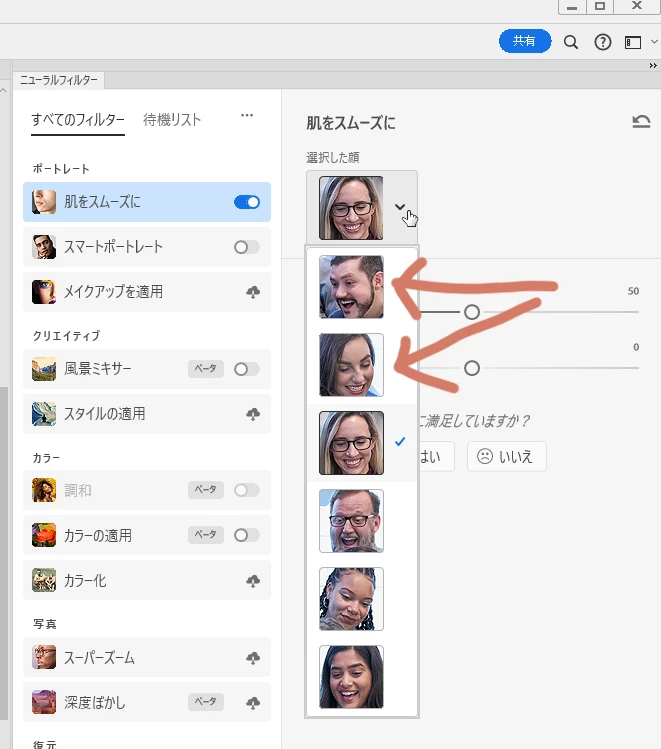661x749 pixels.
Task: Click メイクアップを適用 filter thumbnail icon
Action: (44, 292)
